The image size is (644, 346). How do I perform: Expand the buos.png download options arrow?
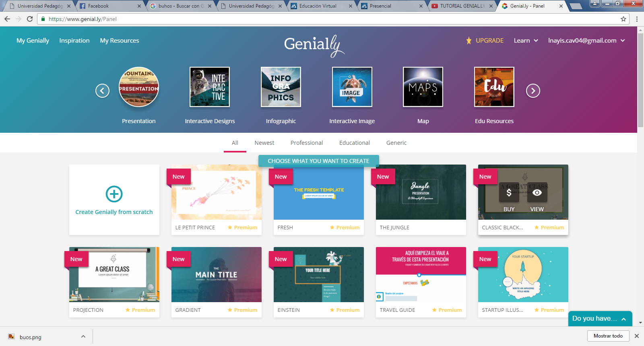[x=83, y=336]
